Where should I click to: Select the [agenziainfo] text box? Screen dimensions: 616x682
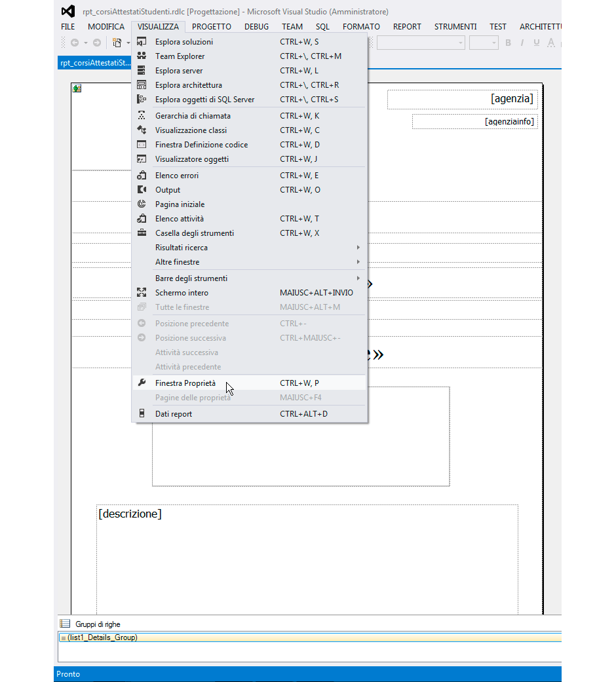point(475,121)
